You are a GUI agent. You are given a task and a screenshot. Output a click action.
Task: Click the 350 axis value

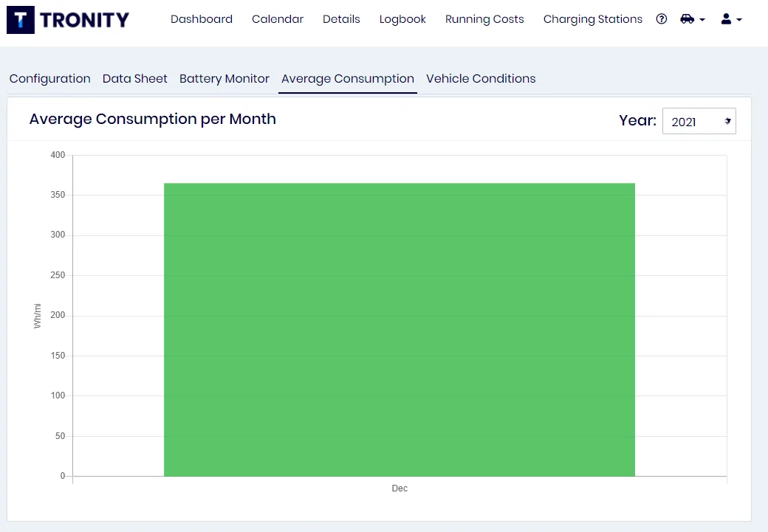[x=58, y=195]
